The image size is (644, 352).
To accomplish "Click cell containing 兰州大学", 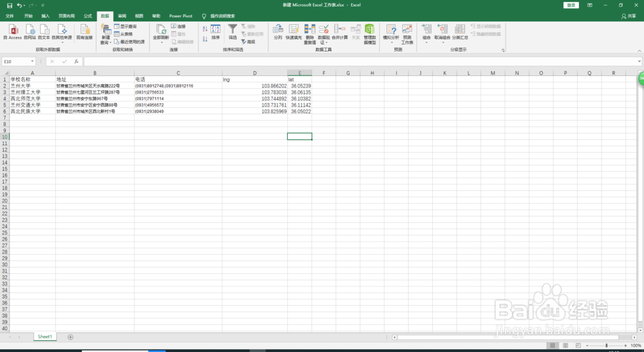I will [32, 86].
